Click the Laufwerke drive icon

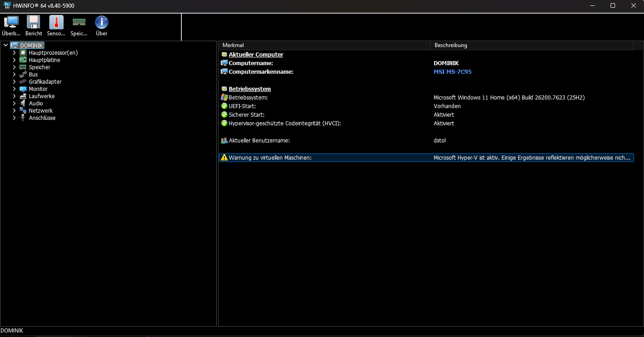coord(23,96)
